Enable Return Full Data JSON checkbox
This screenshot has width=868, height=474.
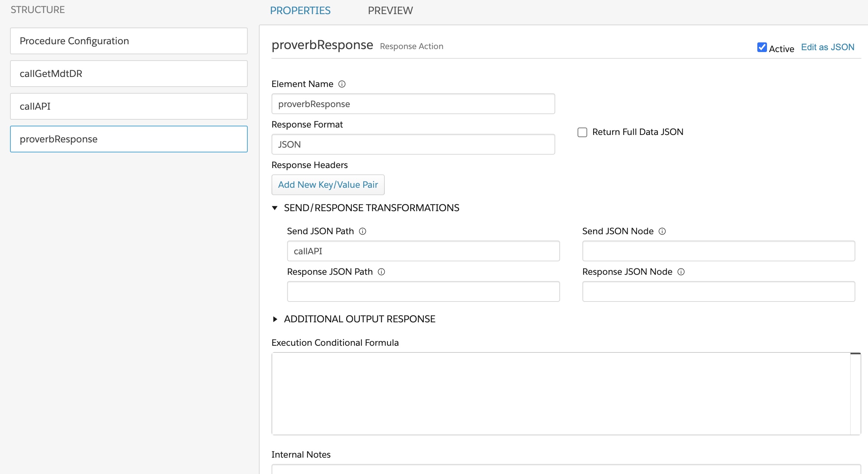582,132
